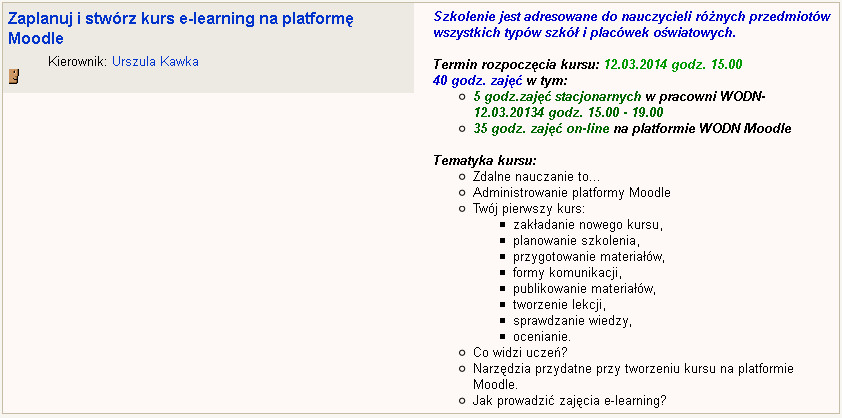Open the course title link about planning a Moodle e-learning course
This screenshot has width=842, height=418.
(180, 28)
